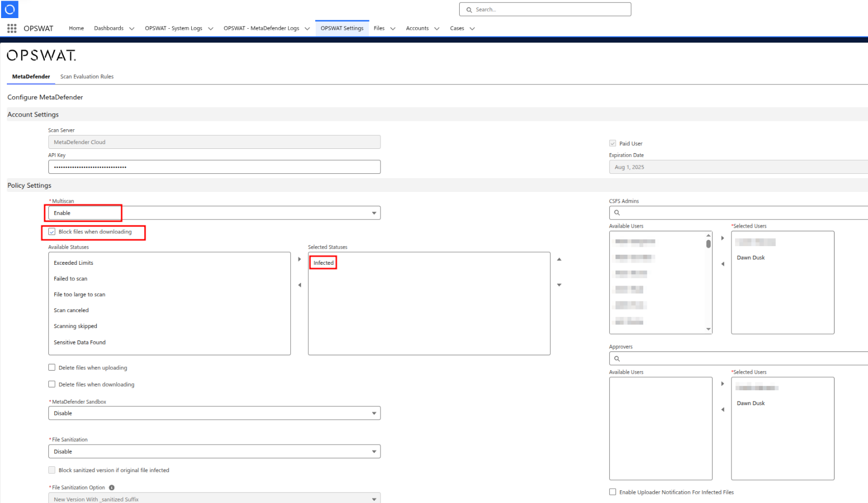Image resolution: width=868 pixels, height=503 pixels.
Task: Click the API Key input field
Action: point(214,167)
